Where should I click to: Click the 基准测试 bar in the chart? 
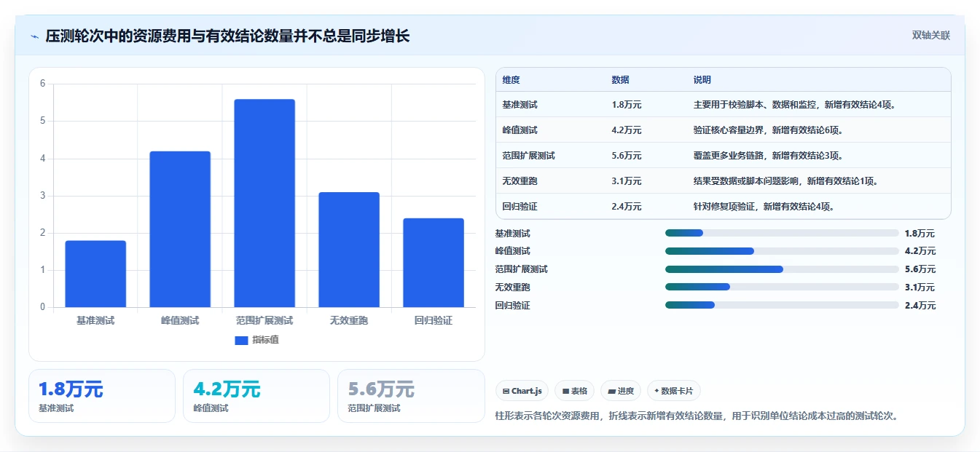[95, 274]
